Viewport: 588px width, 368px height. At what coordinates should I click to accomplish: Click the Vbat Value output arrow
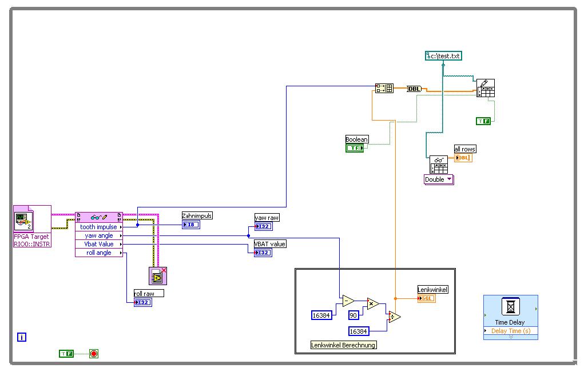click(x=121, y=245)
